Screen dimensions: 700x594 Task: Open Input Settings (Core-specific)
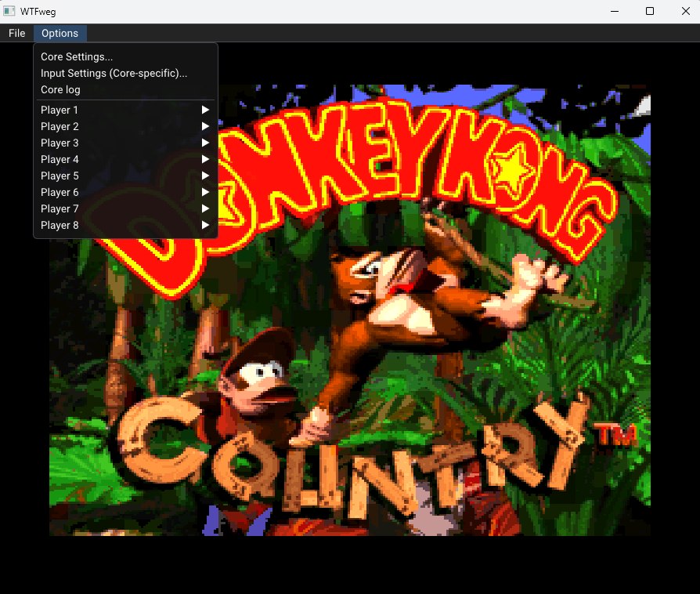click(114, 73)
